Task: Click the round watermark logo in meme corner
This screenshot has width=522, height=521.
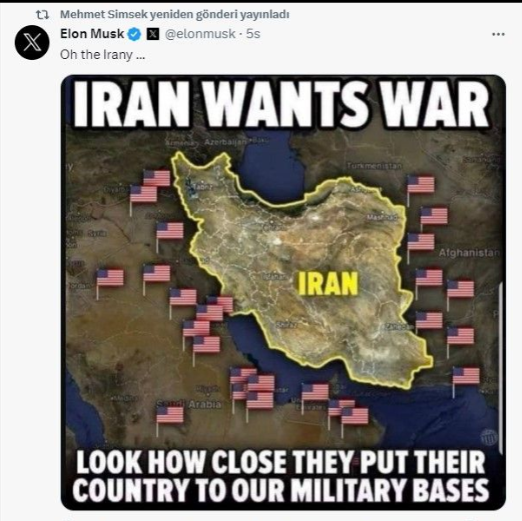Action: 488,437
